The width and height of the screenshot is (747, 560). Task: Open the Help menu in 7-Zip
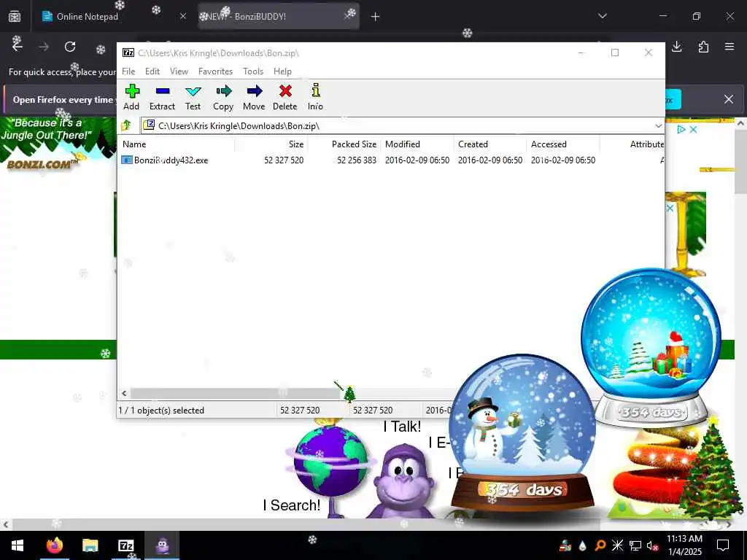(282, 71)
